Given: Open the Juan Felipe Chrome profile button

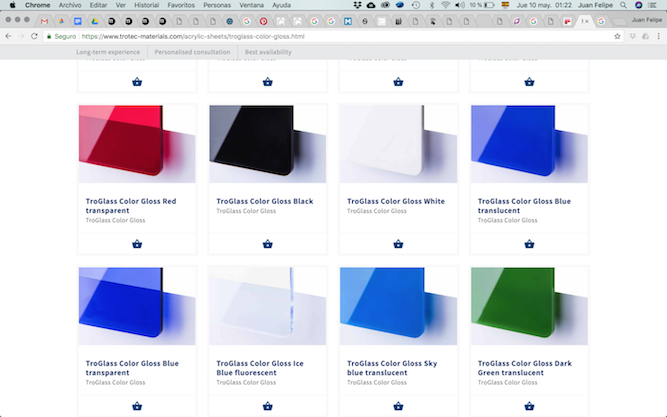Looking at the screenshot, I should tap(647, 20).
